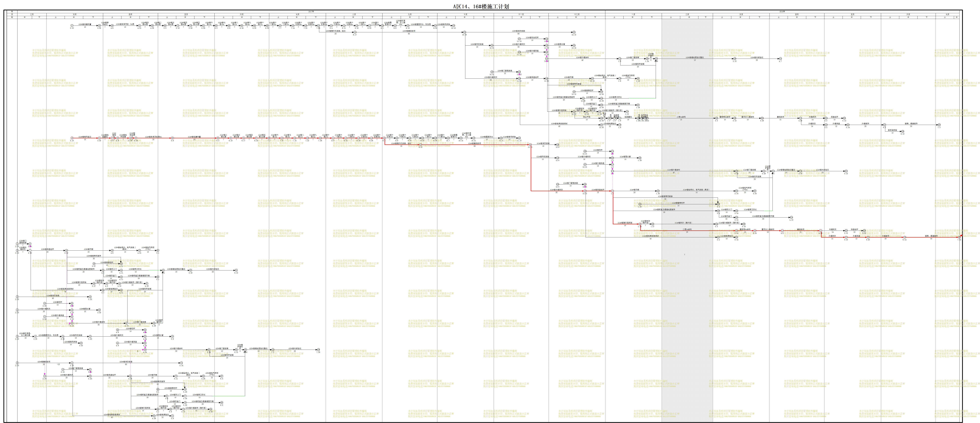Click activity label A16#楼车库顶板 -3m层
The width and height of the screenshot is (980, 423).
(x=125, y=24)
